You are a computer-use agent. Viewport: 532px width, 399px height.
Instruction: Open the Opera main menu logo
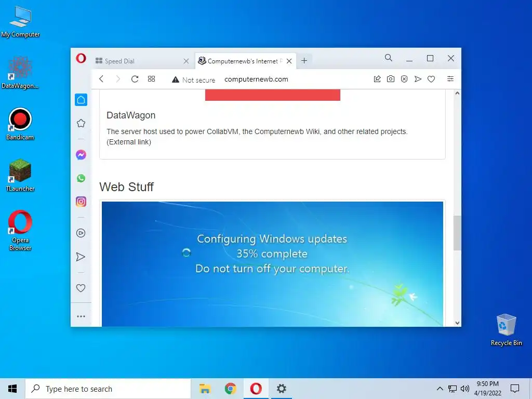click(x=81, y=58)
